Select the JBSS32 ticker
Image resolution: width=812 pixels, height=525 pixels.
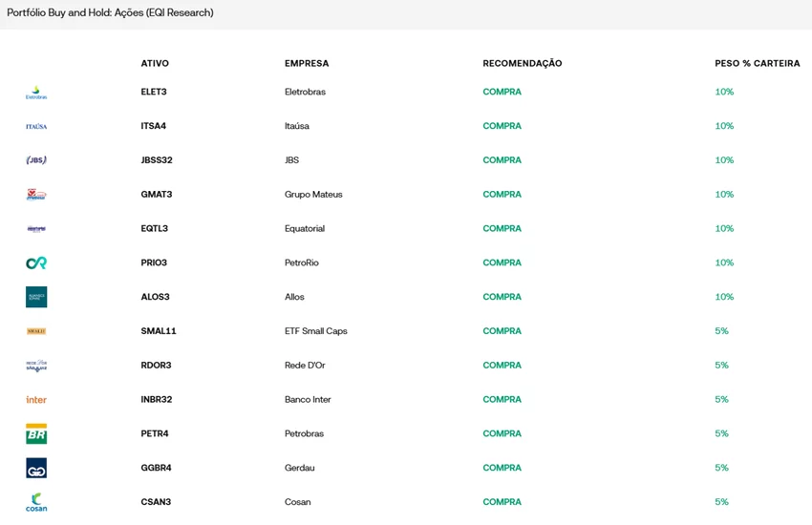157,159
